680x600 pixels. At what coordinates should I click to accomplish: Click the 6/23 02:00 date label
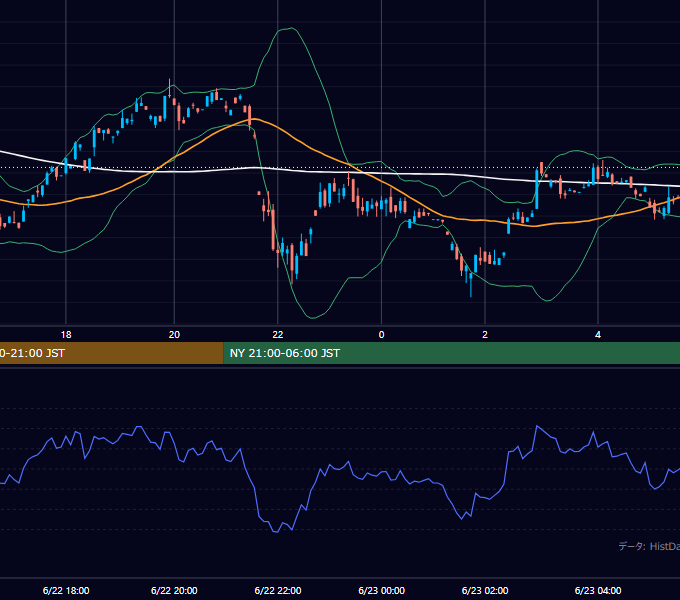click(x=485, y=590)
